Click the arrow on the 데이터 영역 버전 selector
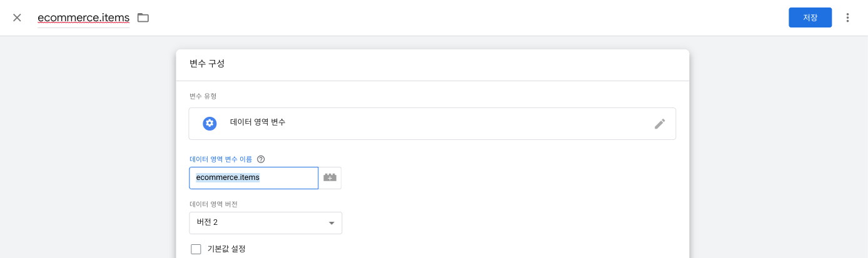868x258 pixels. 331,223
